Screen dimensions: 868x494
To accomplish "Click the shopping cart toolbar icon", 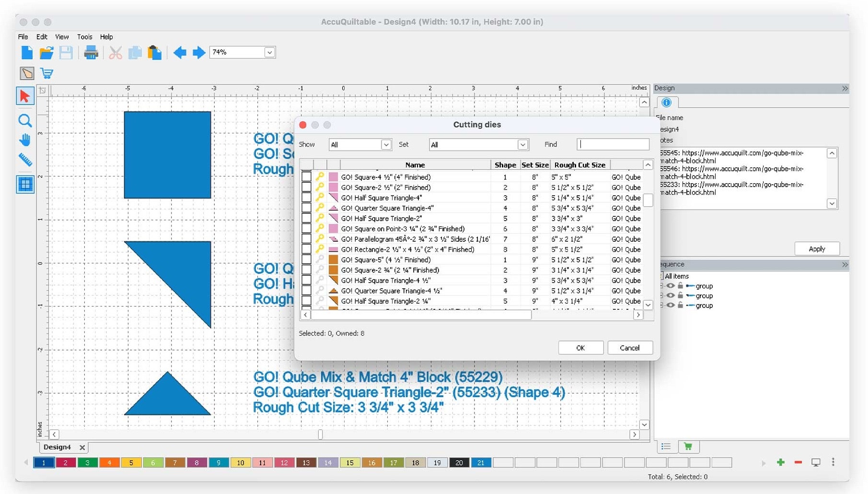I will click(x=47, y=73).
